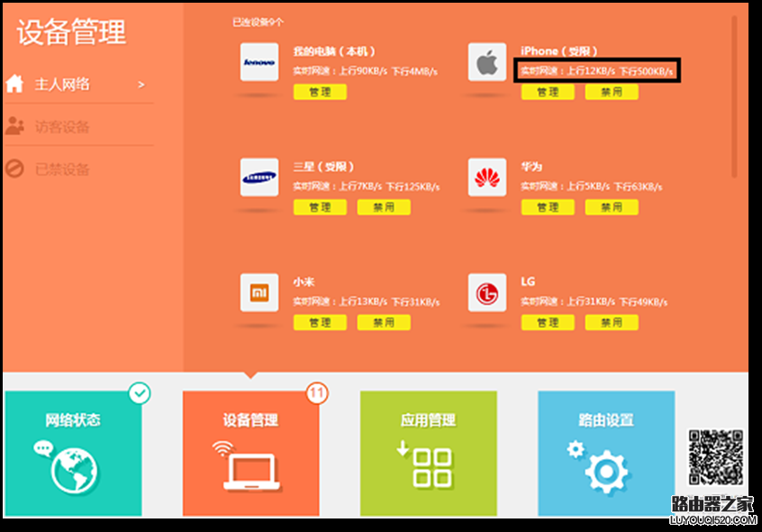762x532 pixels.
Task: Click the LG logo icon
Action: (x=487, y=293)
